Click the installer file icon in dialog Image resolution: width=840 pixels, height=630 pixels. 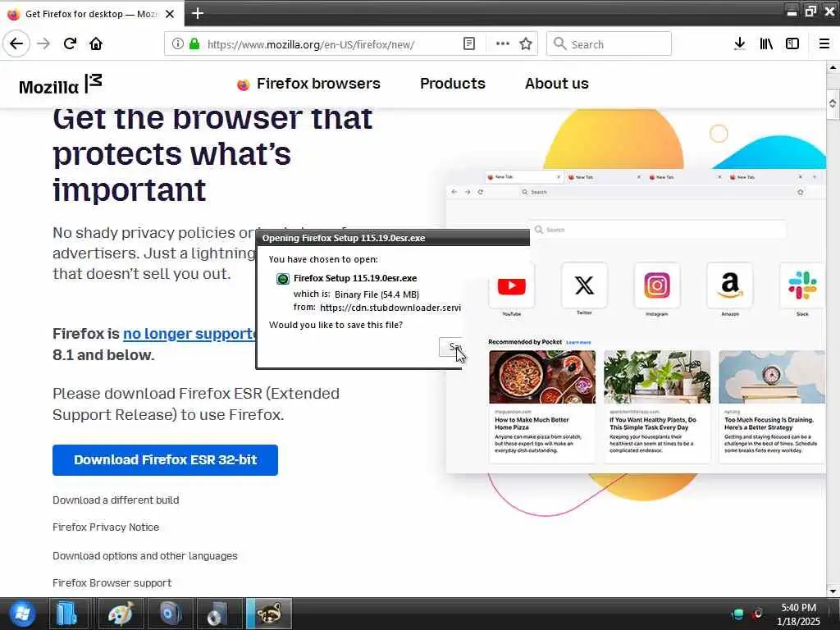coord(282,279)
